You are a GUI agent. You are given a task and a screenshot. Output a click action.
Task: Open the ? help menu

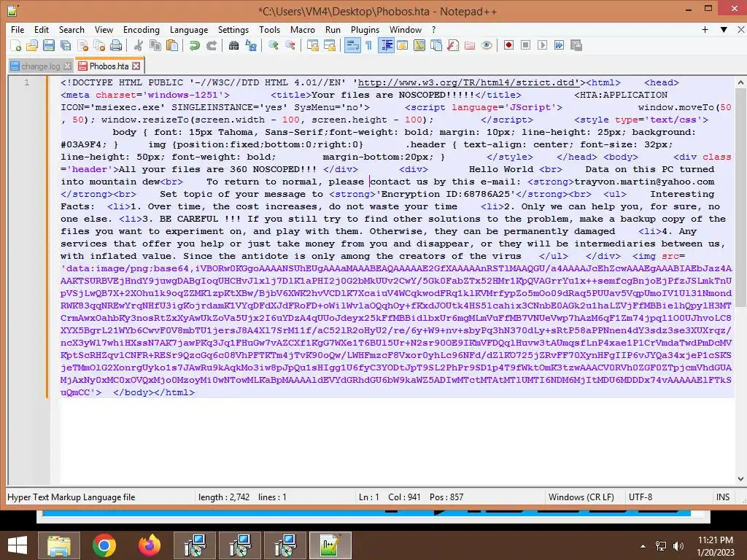[433, 29]
